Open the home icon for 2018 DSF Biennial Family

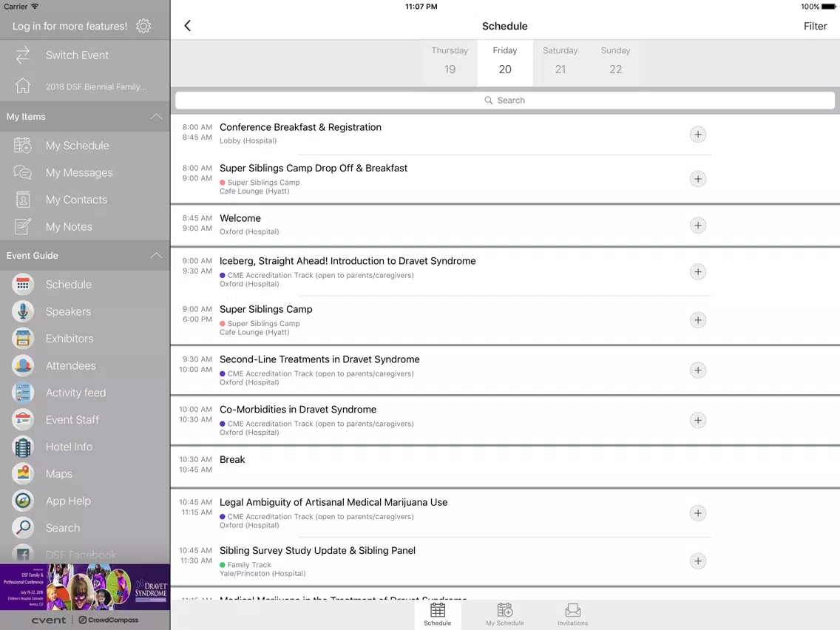point(22,86)
